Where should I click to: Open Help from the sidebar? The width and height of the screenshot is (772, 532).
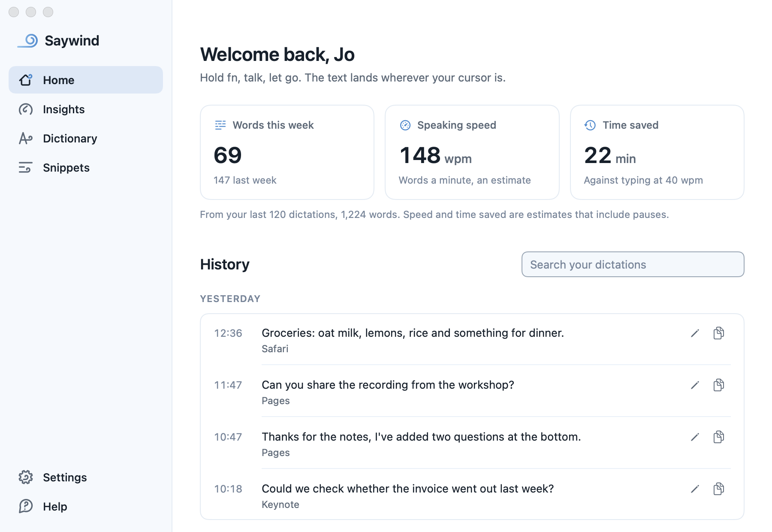point(86,506)
